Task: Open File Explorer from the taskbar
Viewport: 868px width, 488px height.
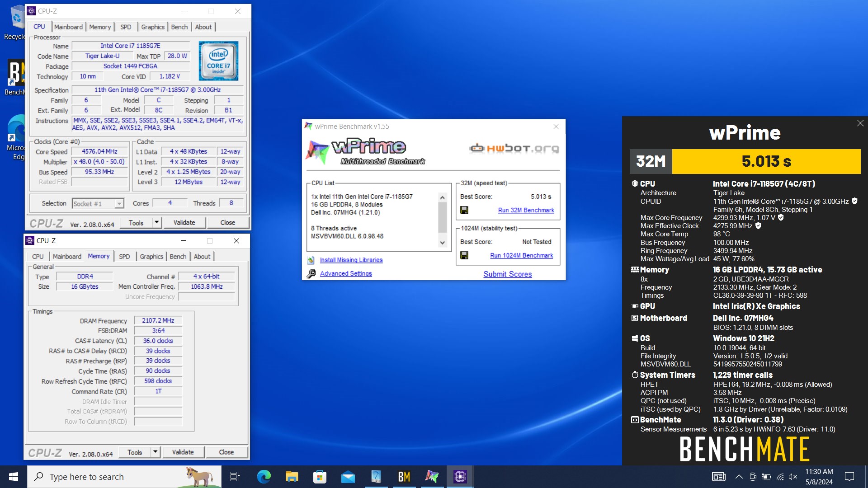Action: point(292,477)
